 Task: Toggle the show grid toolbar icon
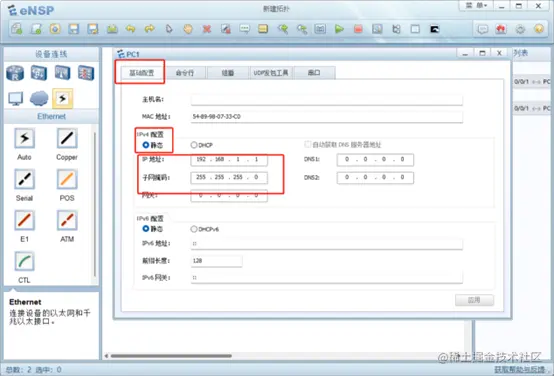pyautogui.click(x=415, y=29)
